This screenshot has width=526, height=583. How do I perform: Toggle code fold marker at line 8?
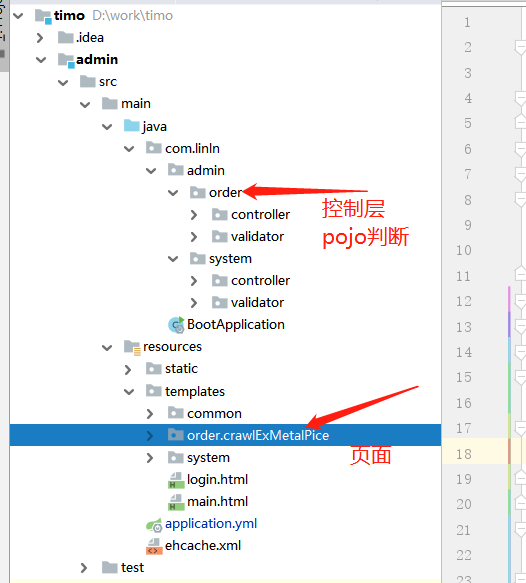(520, 200)
